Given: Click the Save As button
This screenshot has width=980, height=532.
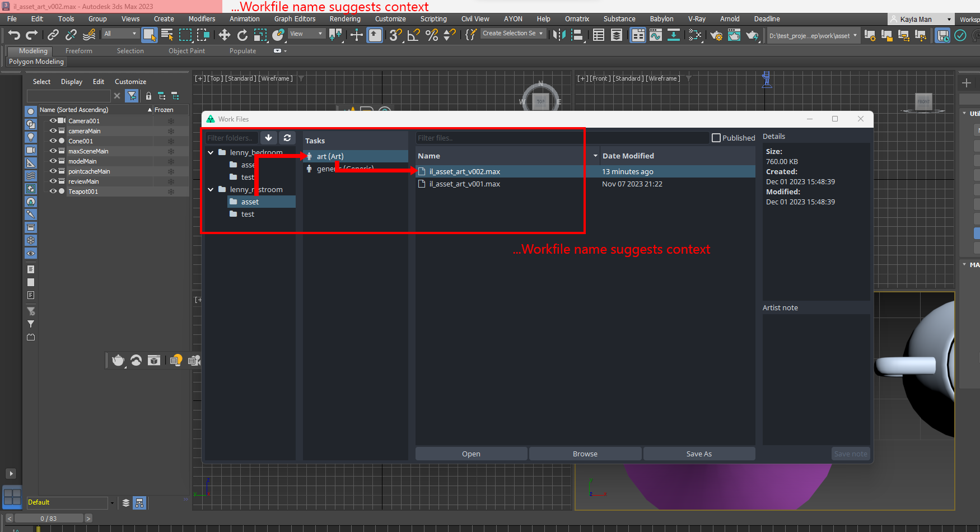Looking at the screenshot, I should point(699,454).
